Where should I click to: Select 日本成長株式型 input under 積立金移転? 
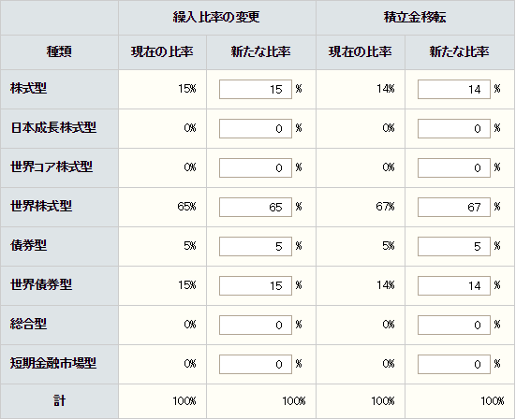coord(454,128)
